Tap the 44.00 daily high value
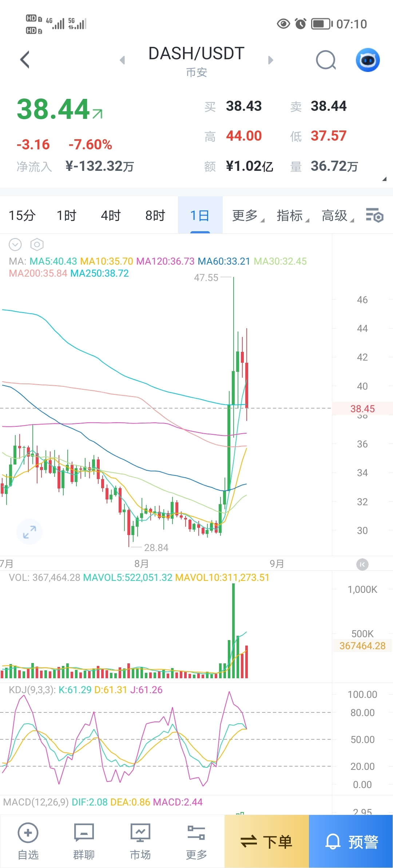 pos(244,136)
